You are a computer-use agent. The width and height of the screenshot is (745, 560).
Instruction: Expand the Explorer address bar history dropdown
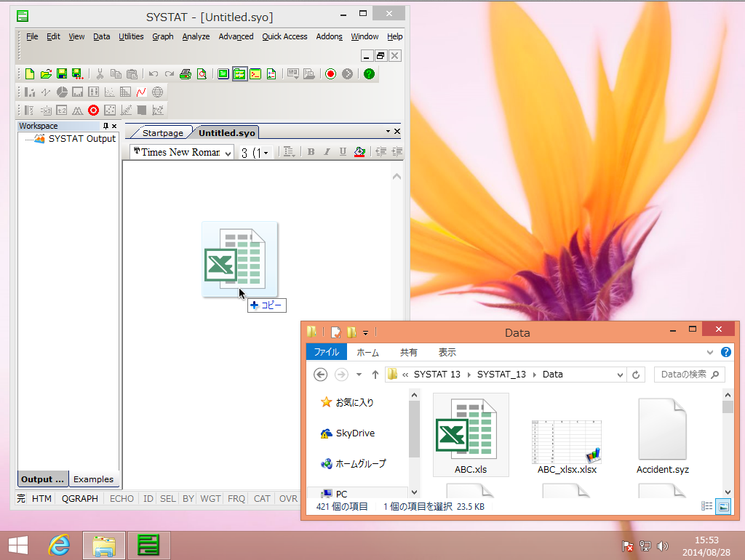point(620,375)
